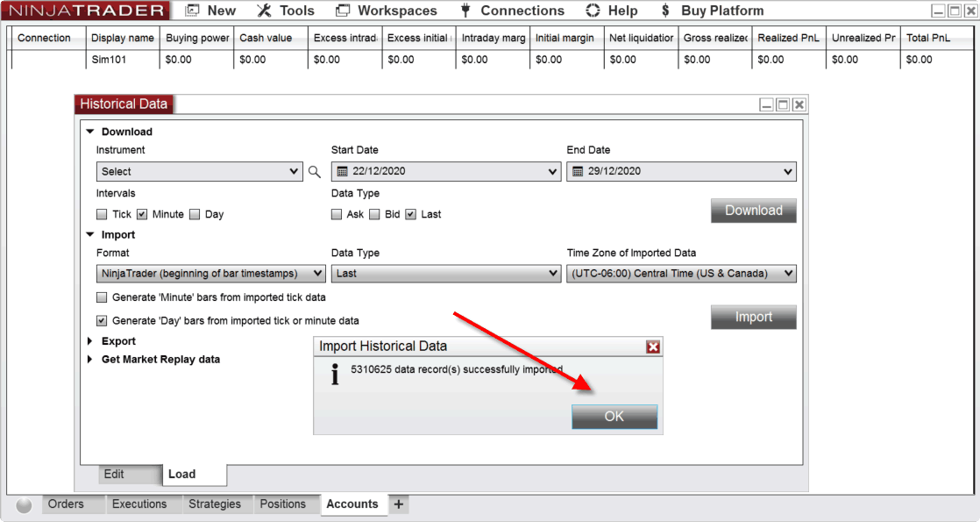Click the Display name column header
The width and height of the screenshot is (980, 522).
pos(123,39)
